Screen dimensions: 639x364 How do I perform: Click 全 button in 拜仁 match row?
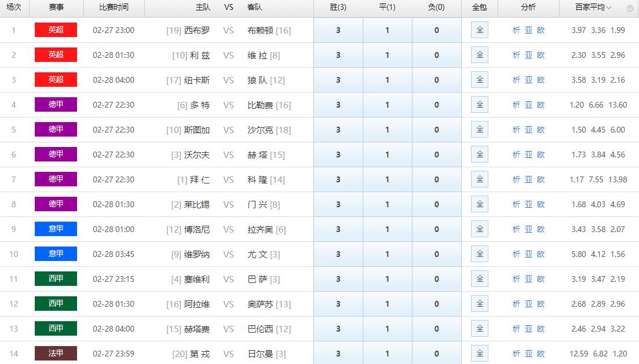coord(480,179)
